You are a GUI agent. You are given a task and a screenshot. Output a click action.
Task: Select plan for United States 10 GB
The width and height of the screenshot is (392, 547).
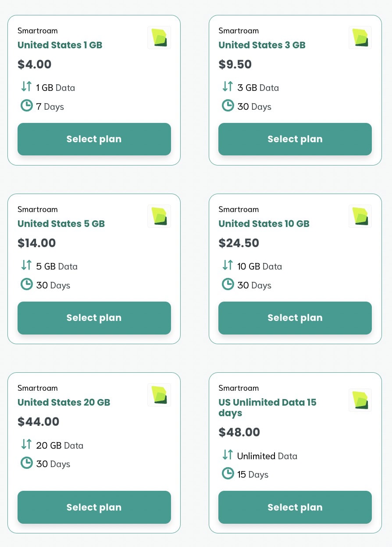295,317
